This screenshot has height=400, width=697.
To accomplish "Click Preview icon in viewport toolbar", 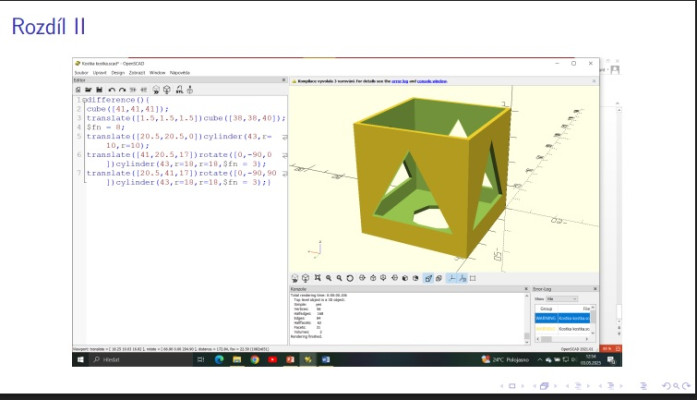I will [x=295, y=278].
